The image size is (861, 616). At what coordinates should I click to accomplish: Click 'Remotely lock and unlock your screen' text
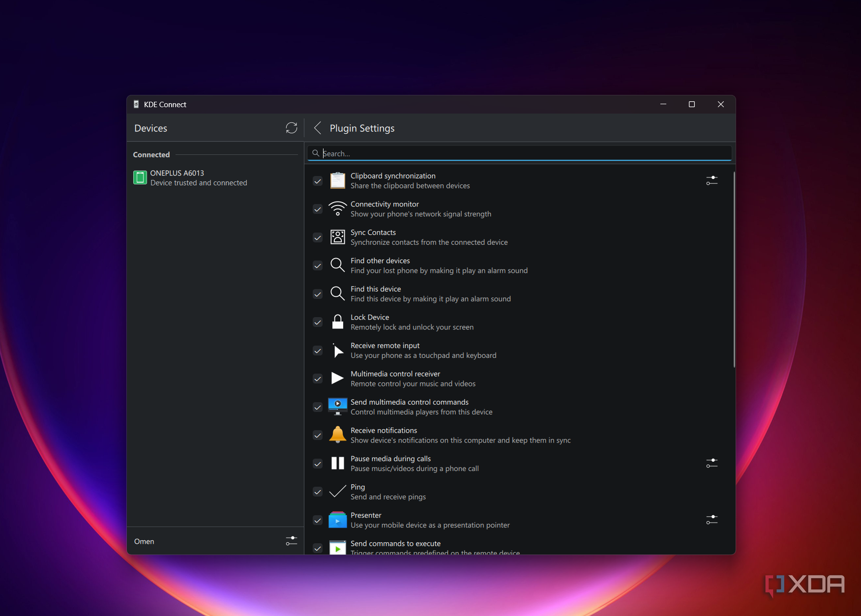pyautogui.click(x=412, y=327)
